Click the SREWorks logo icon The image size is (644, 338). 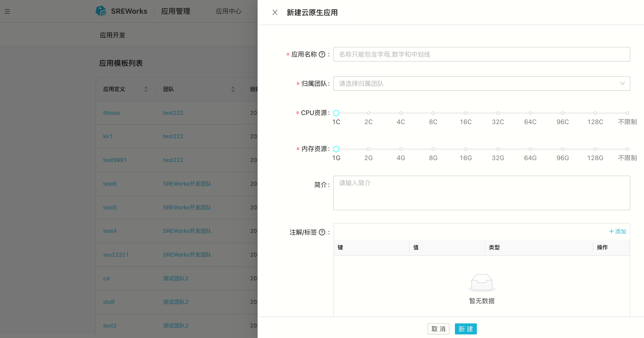[101, 11]
